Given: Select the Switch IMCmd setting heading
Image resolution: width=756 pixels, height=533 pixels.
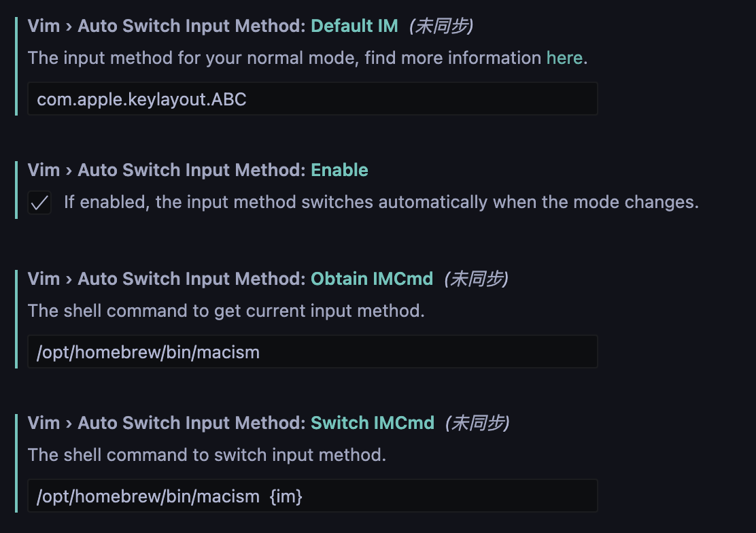Looking at the screenshot, I should tap(230, 423).
